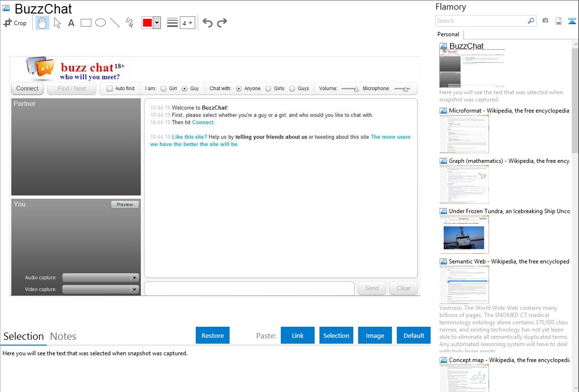
Task: Click the buzz chat logo
Action: [76, 69]
